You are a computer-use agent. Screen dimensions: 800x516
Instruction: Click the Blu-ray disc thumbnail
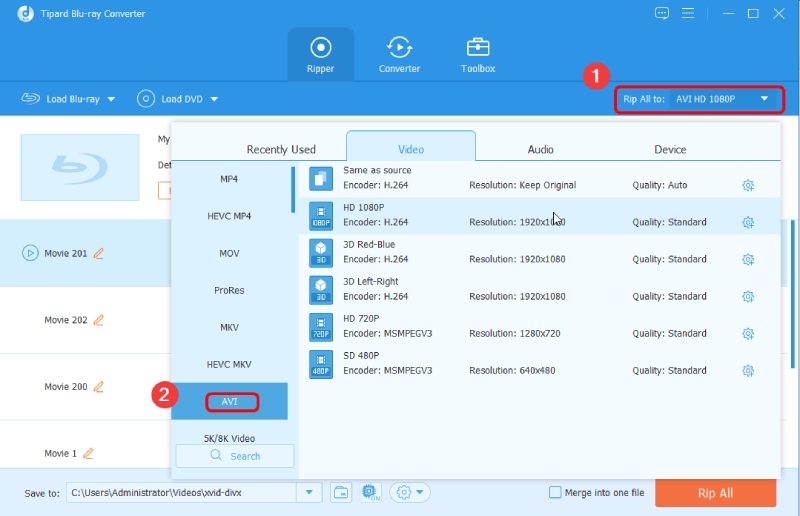click(x=80, y=167)
